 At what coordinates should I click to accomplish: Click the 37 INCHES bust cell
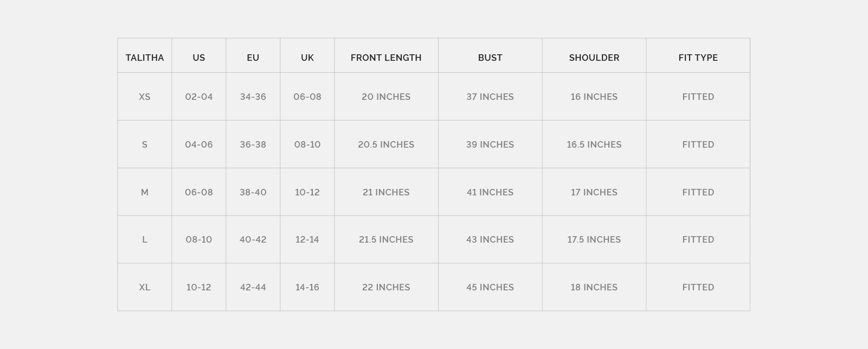coord(490,97)
